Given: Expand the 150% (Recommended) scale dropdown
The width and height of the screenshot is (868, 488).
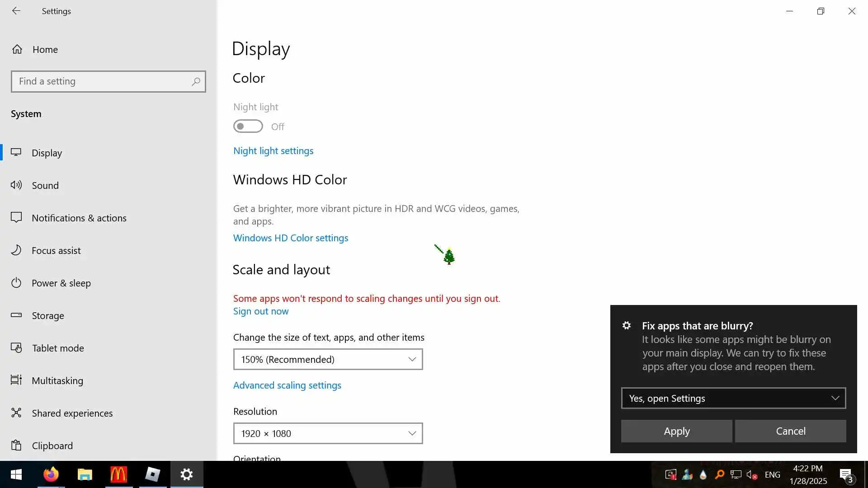Looking at the screenshot, I should (x=328, y=360).
